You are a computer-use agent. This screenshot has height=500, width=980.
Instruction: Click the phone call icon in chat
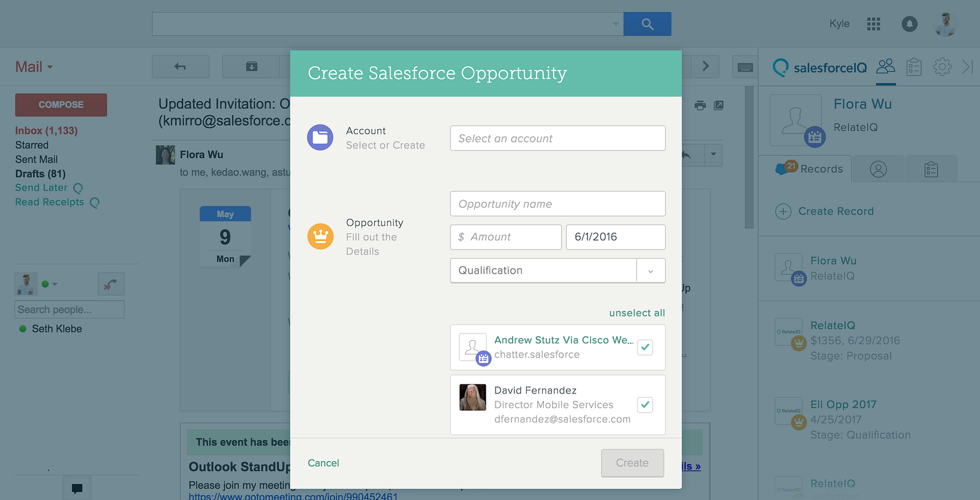click(x=111, y=284)
